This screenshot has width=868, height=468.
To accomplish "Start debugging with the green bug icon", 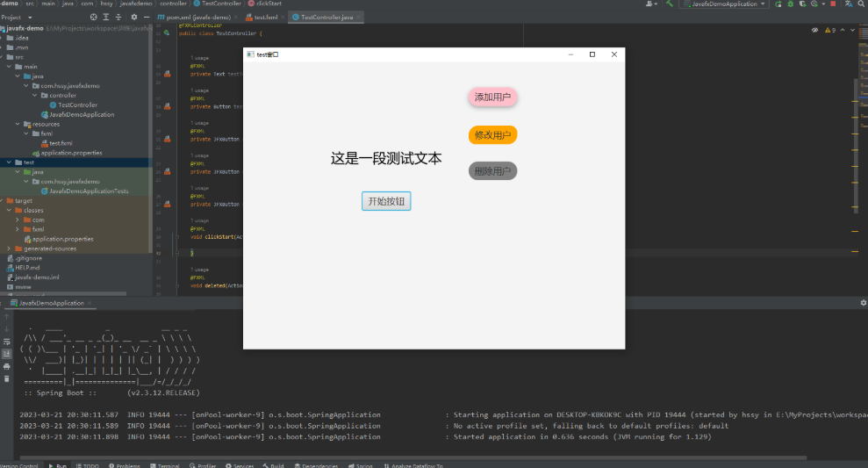I will point(791,4).
